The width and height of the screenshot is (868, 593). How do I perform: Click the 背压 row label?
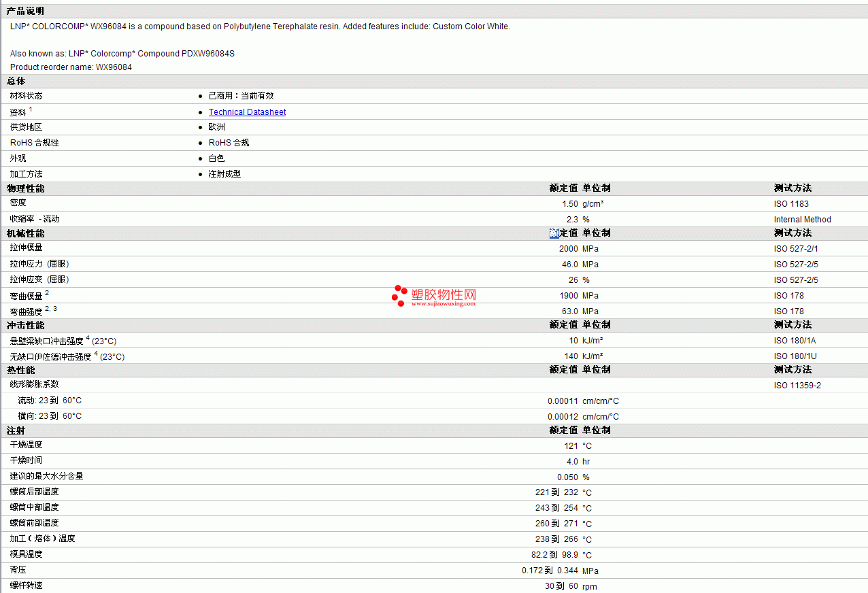coord(18,570)
